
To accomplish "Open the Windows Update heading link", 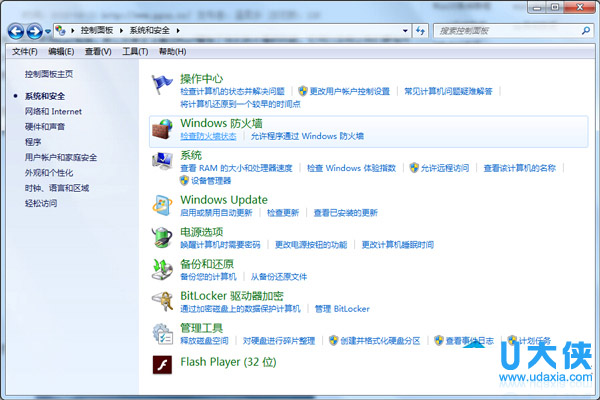I will click(224, 200).
